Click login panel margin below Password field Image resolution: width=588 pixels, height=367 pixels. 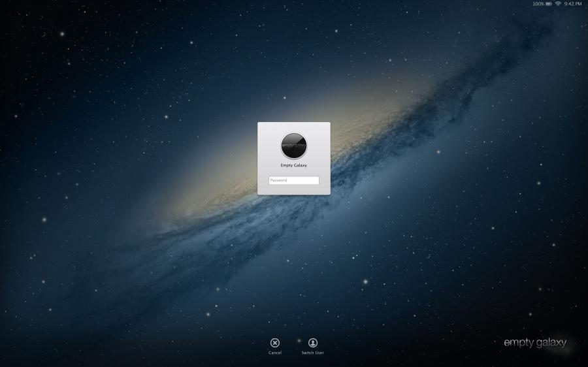click(294, 190)
